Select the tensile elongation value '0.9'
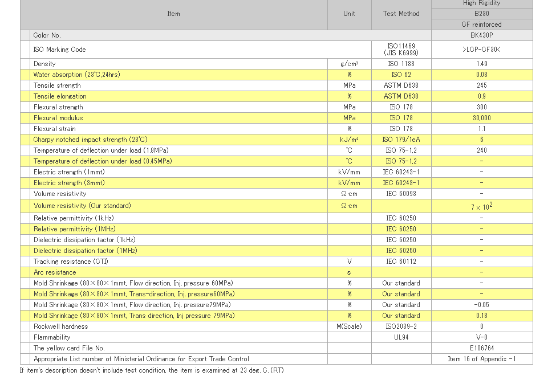The image size is (556, 392). (x=481, y=96)
